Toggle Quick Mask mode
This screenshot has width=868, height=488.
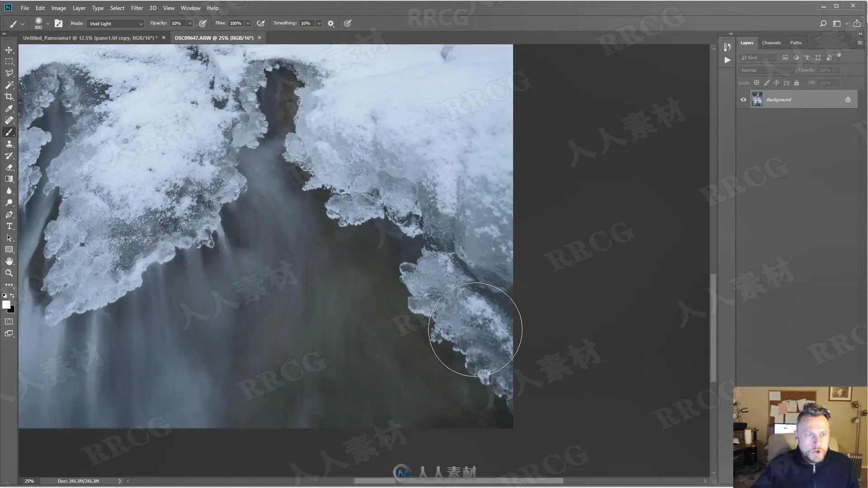coord(9,322)
